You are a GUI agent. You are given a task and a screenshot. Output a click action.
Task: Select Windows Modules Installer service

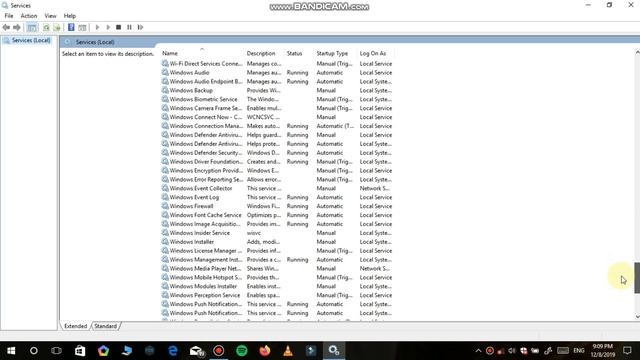pyautogui.click(x=277, y=287)
